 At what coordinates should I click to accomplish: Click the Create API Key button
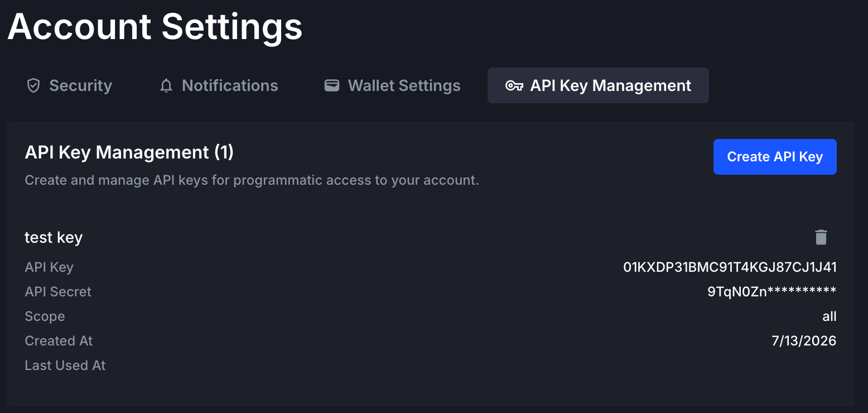coord(775,157)
